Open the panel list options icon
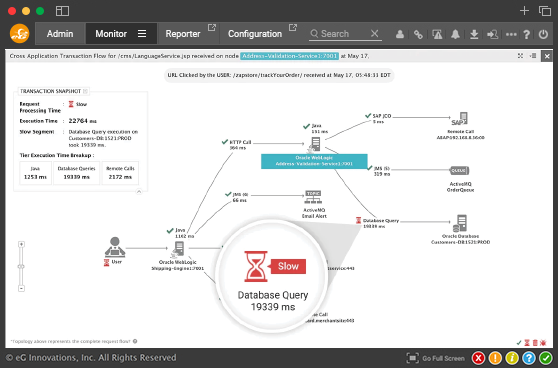This screenshot has width=558, height=368. 533,56
